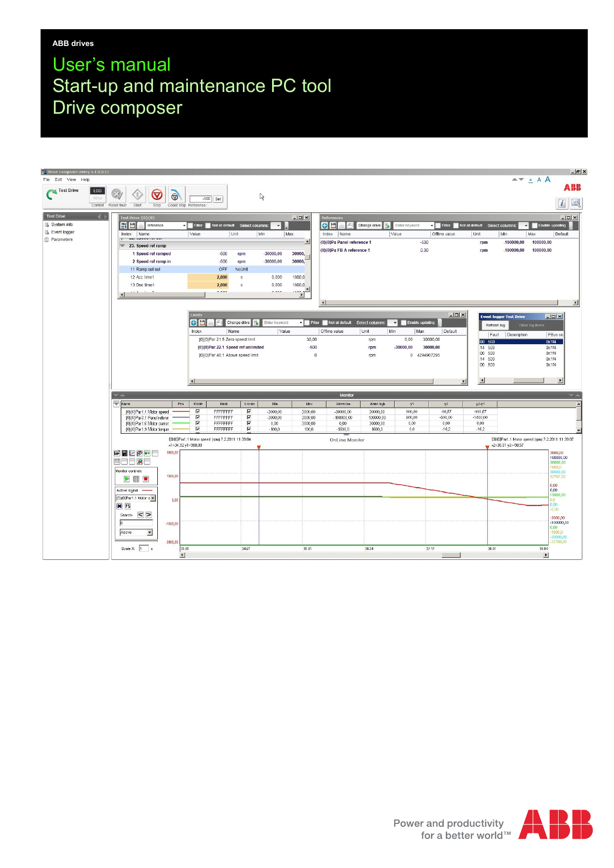Open the Above search condition dropdown

[x=150, y=533]
